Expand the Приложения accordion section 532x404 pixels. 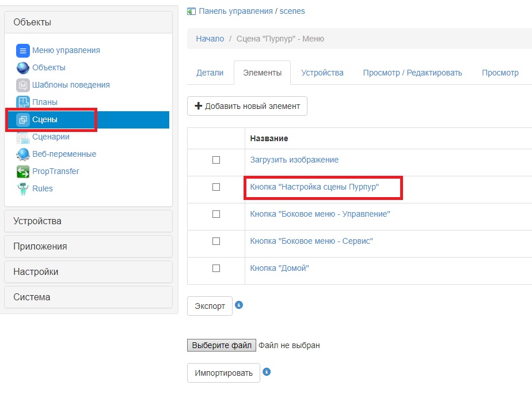point(88,246)
